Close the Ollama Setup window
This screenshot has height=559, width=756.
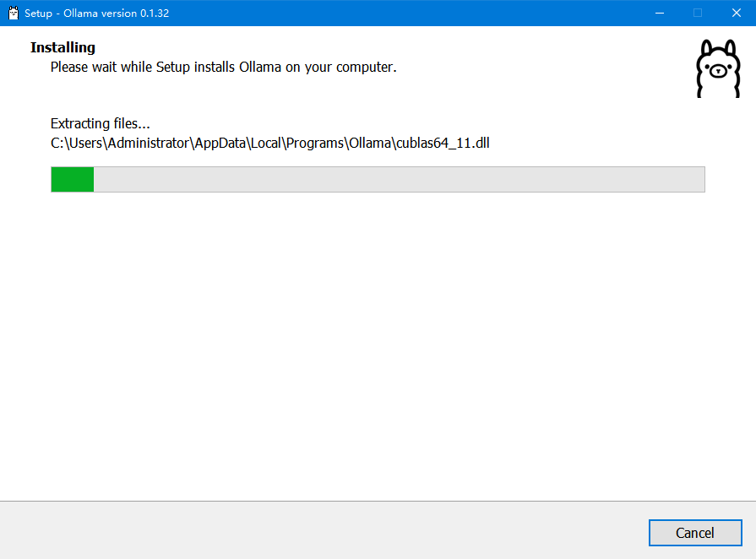pyautogui.click(x=737, y=13)
